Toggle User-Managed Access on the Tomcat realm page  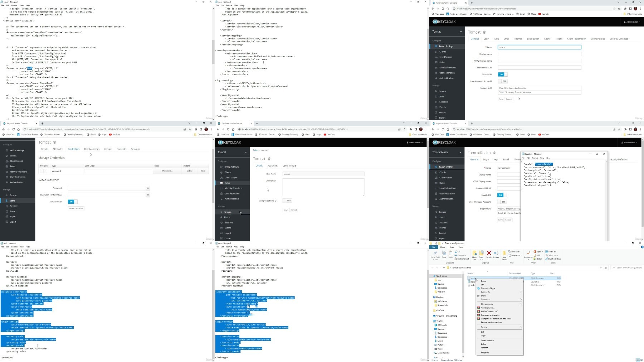coord(503,81)
